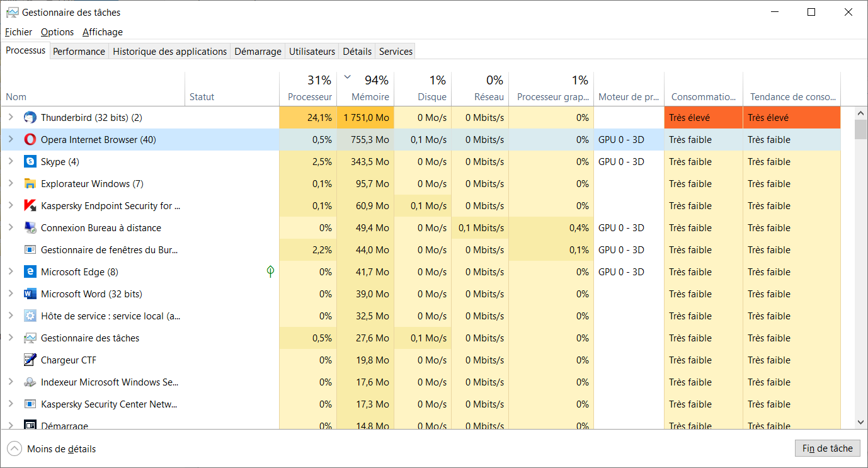The width and height of the screenshot is (868, 468).
Task: Click the Microsoft Word icon
Action: (x=30, y=294)
